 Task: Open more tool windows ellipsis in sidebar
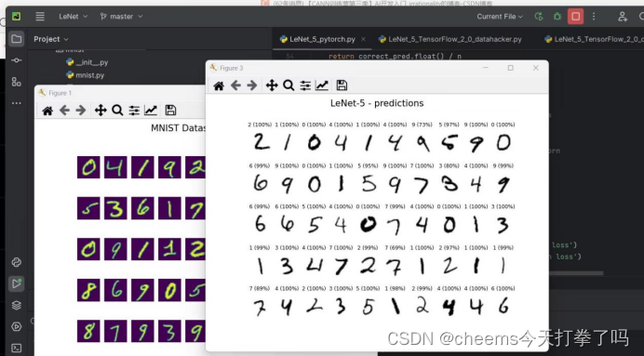tap(17, 103)
